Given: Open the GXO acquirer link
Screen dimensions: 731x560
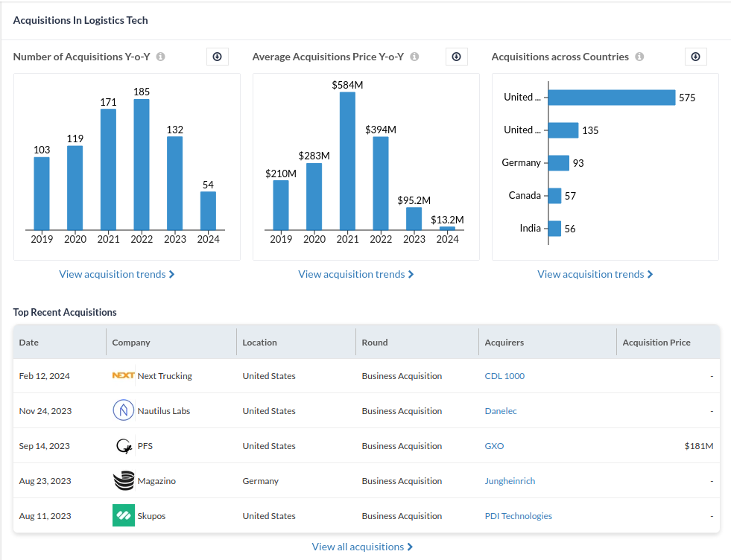Looking at the screenshot, I should pos(494,446).
